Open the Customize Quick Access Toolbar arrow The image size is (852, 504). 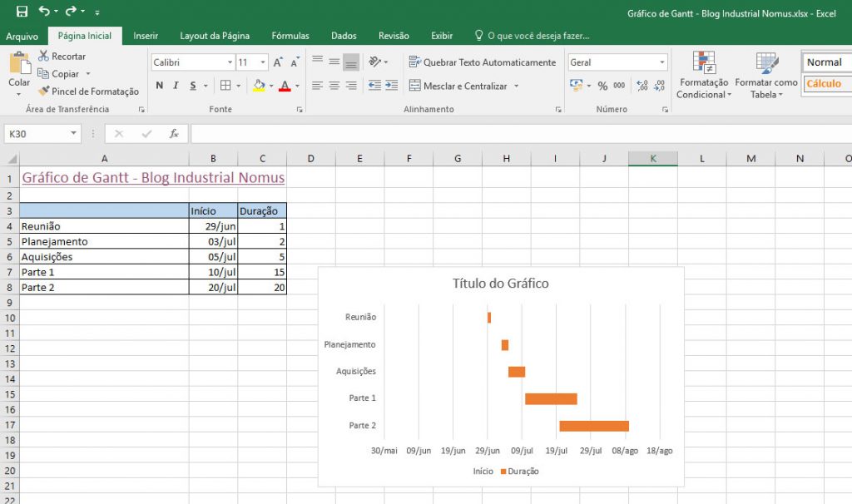tap(97, 12)
